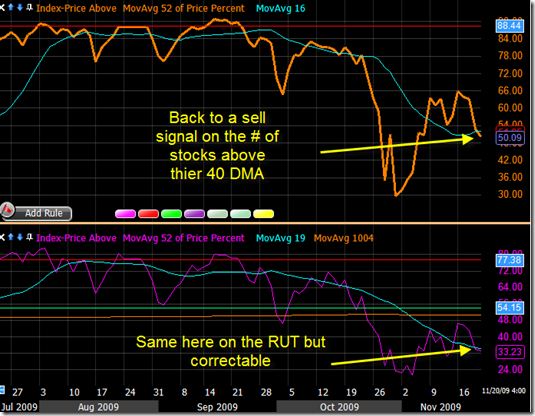Screen dimensions: 535x416
Task: Open orange MovAvg 52 of Price Percent label
Action: [x=184, y=8]
